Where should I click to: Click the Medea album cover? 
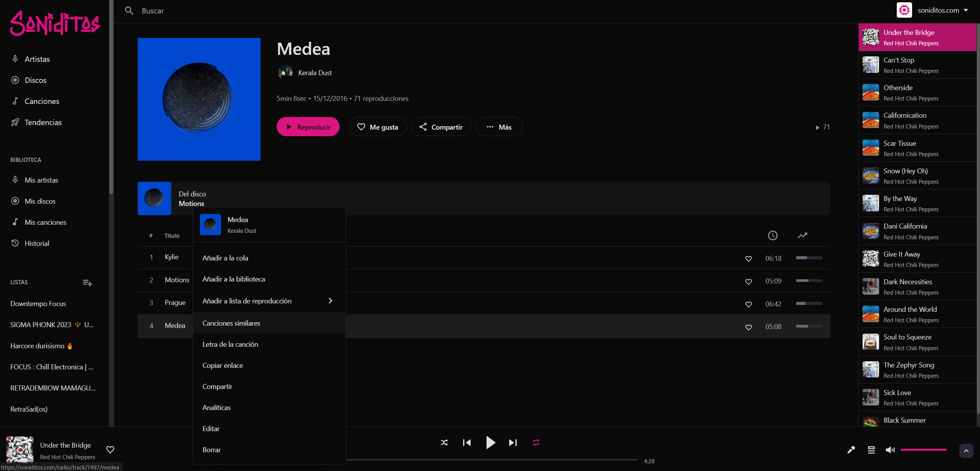(x=199, y=99)
